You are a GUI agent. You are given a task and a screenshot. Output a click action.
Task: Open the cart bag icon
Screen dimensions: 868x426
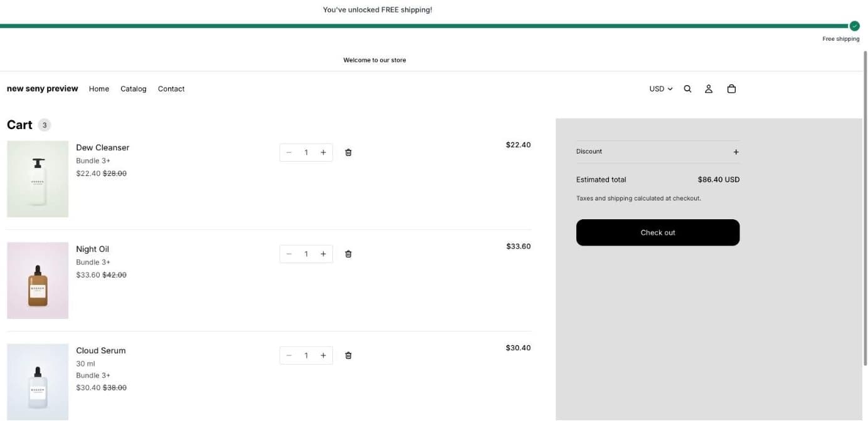pos(731,89)
